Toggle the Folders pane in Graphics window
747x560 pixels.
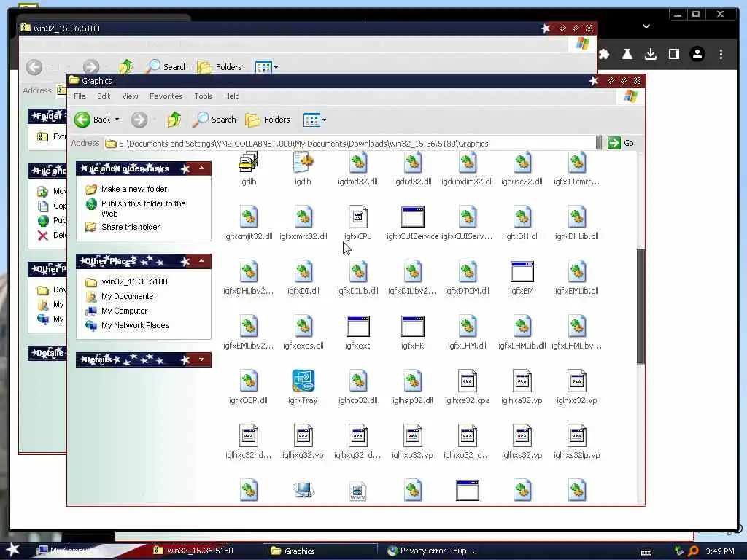click(x=268, y=120)
